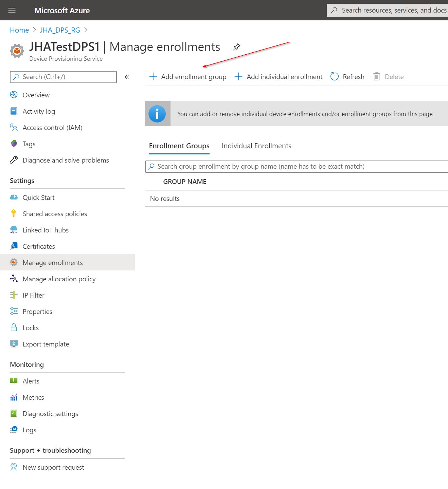Screen dimensions: 448x489
Task: Open the Azure portal hamburger menu
Action: point(12,10)
